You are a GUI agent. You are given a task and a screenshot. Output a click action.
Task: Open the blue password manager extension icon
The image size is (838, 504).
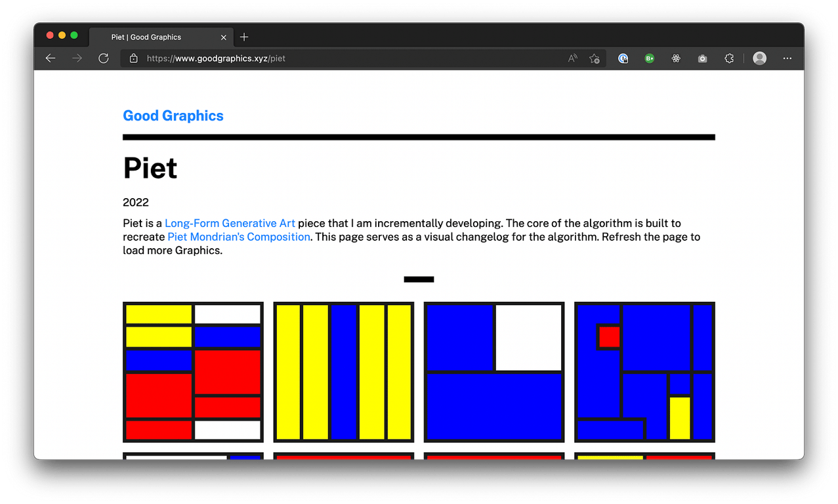(623, 58)
